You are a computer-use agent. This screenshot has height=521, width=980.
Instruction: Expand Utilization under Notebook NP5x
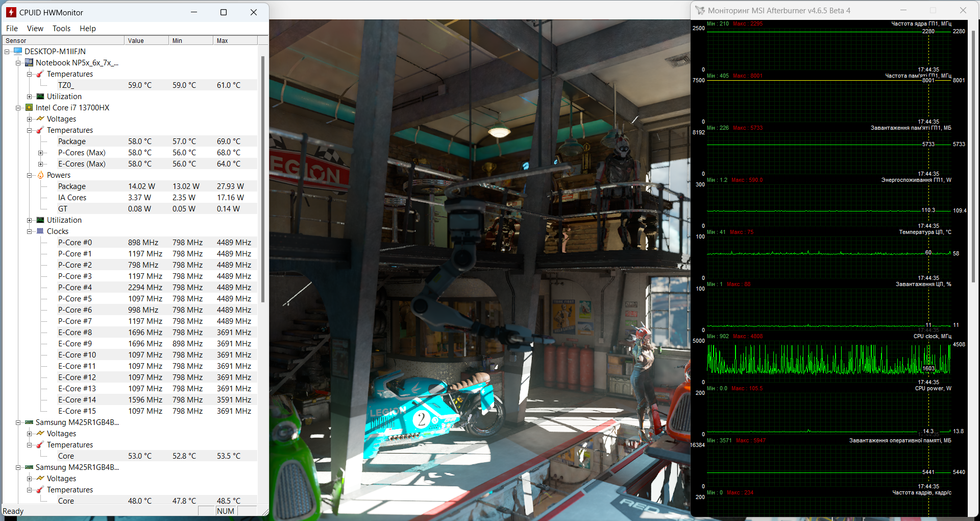[x=30, y=97]
